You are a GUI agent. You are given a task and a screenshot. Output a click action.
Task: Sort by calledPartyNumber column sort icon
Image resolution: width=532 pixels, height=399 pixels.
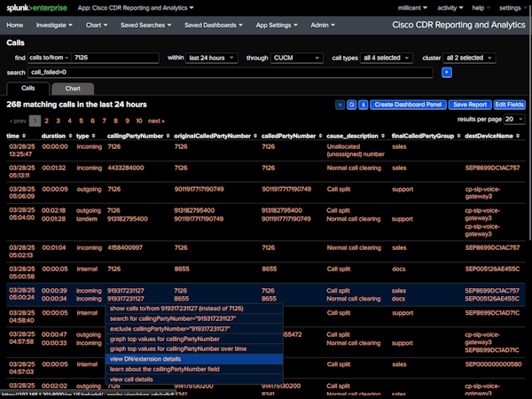tap(321, 136)
